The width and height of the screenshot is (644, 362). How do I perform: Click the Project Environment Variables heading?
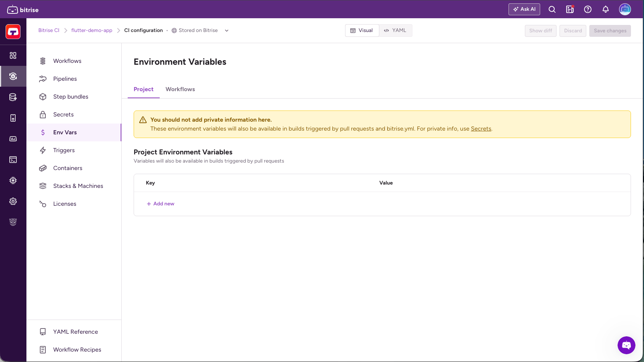[x=183, y=152]
